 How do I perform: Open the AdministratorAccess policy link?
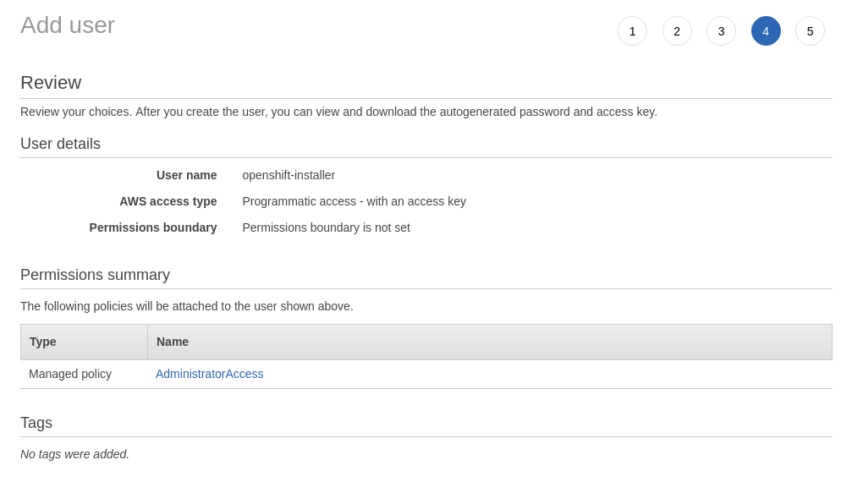click(x=209, y=374)
